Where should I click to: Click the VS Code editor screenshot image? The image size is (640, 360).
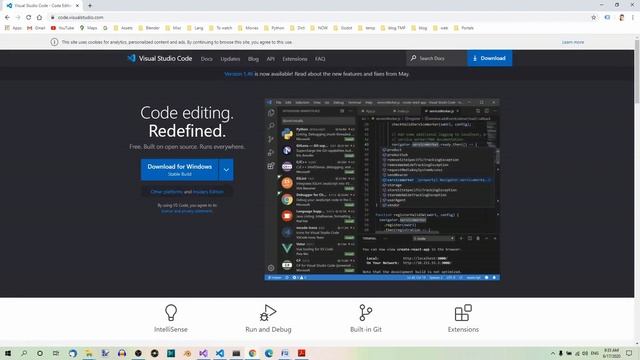382,189
